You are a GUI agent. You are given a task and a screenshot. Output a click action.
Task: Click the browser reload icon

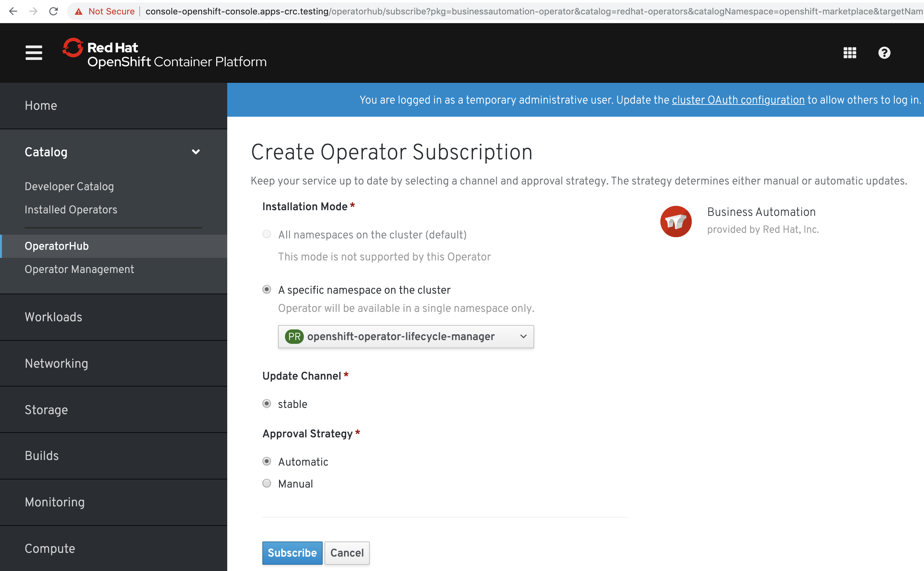54,11
